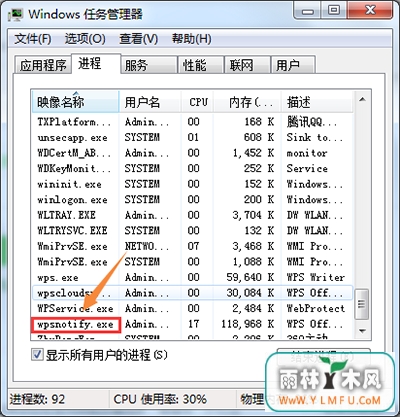This screenshot has width=400, height=417.
Task: Sort by CPU column header
Action: (198, 102)
